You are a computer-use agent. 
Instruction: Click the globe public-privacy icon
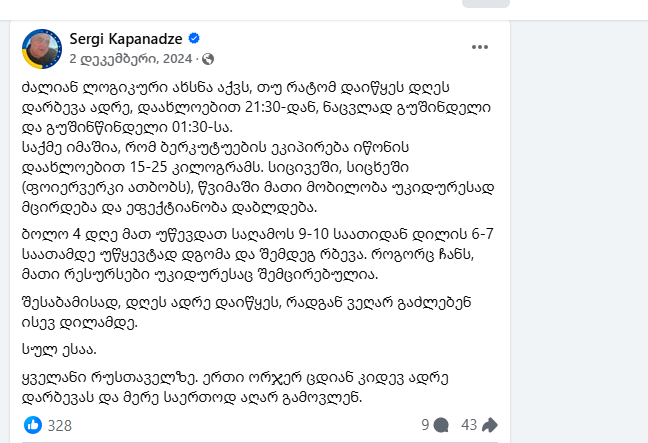point(208,58)
